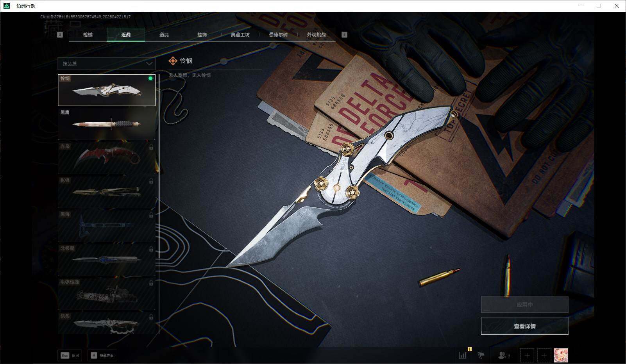Click the 查看详情 view details button
Viewport: 626px width, 364px height.
click(524, 326)
